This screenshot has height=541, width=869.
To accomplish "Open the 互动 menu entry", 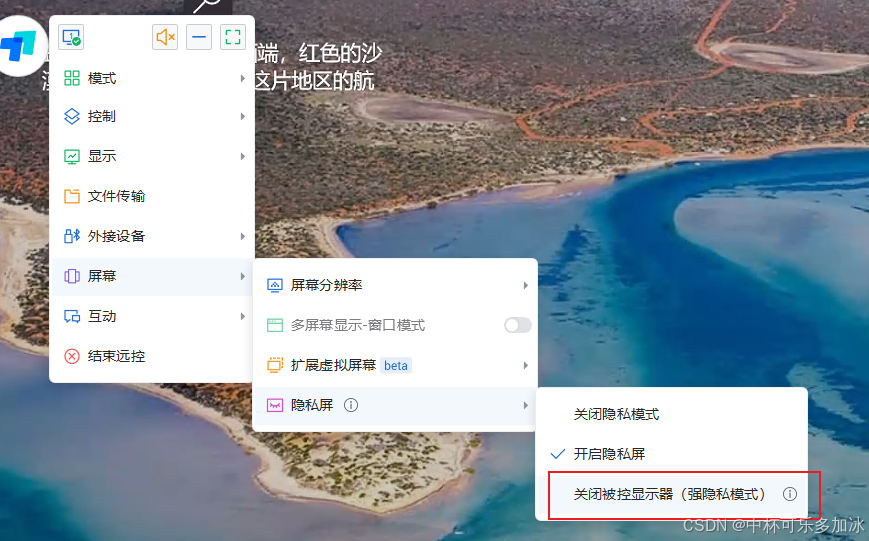I will (x=152, y=316).
